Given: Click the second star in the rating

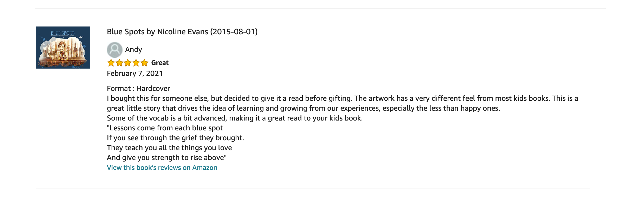Looking at the screenshot, I should (x=119, y=63).
